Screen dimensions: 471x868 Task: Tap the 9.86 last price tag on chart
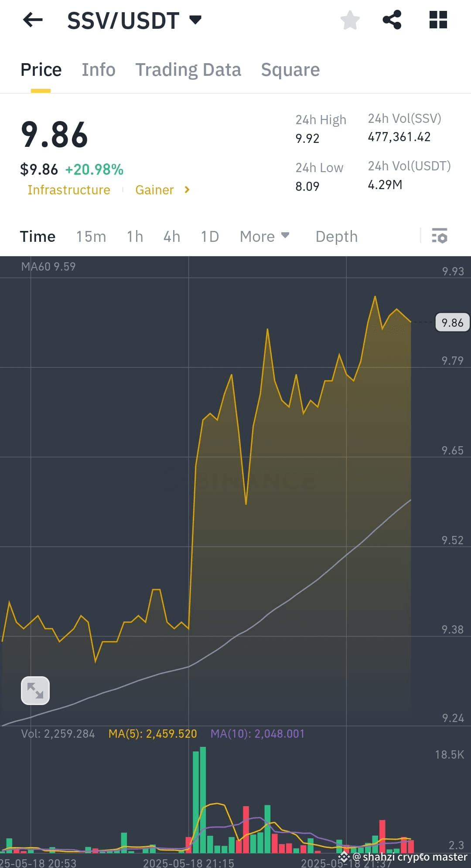point(451,322)
